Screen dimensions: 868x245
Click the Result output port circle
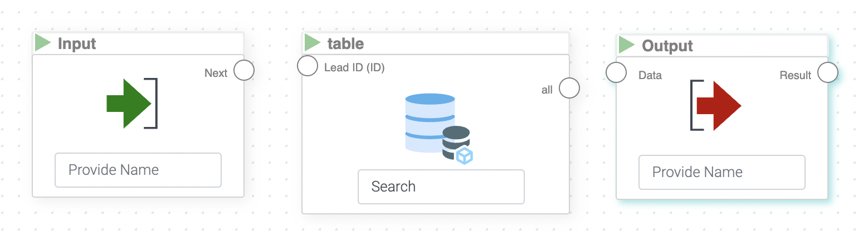pos(827,73)
